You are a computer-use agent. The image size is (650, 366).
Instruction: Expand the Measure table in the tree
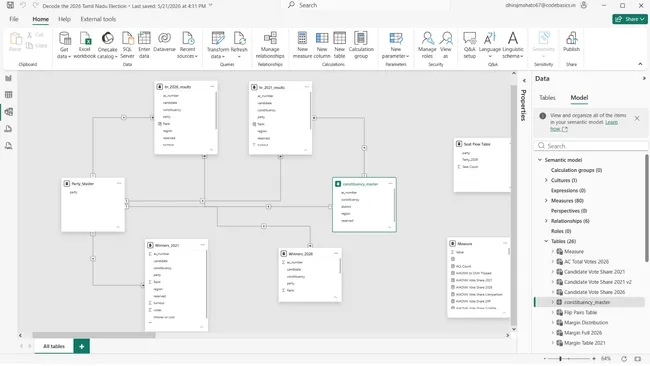(553, 251)
